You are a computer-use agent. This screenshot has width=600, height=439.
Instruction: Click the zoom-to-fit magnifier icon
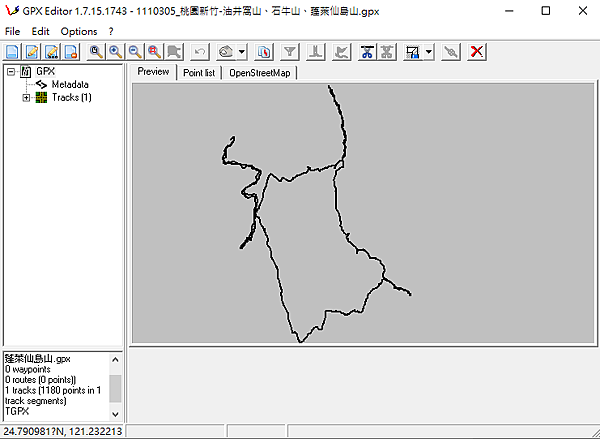coord(96,52)
